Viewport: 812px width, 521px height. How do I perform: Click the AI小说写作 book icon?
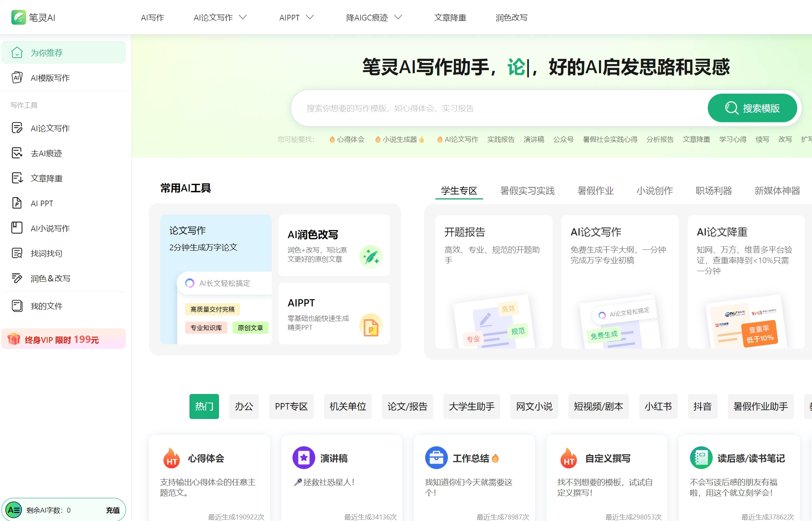[x=17, y=228]
